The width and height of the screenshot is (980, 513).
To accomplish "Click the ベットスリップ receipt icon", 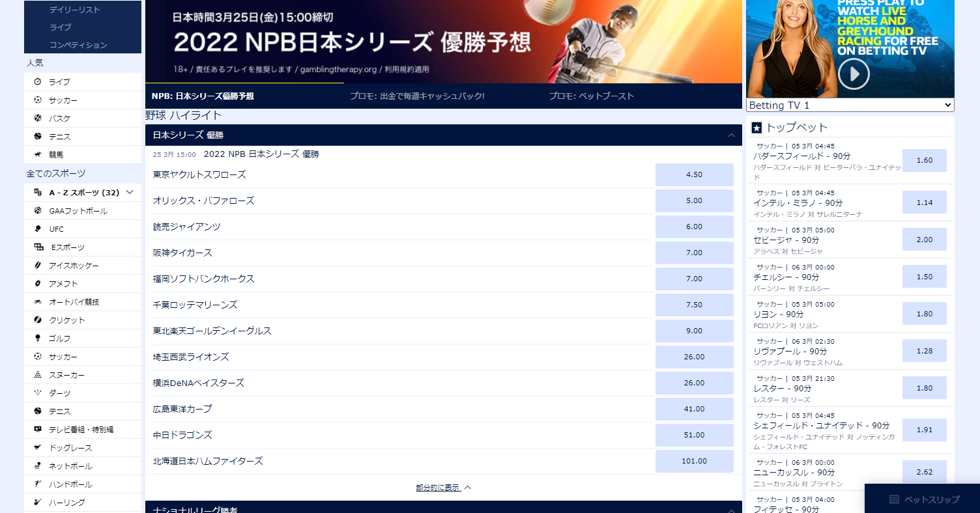I will click(894, 499).
